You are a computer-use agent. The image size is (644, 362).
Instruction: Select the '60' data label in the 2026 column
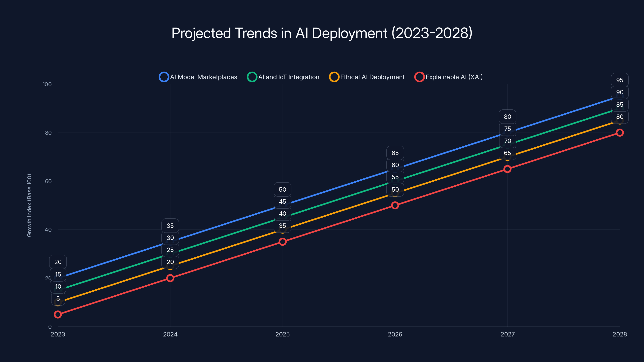395,165
